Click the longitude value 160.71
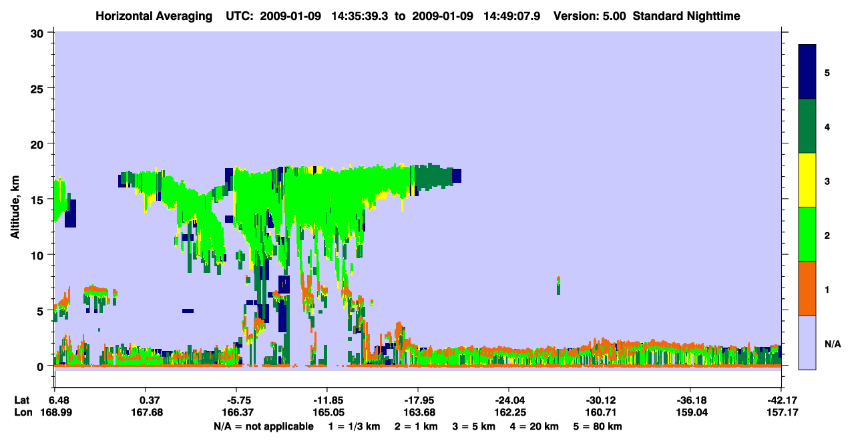Image resolution: width=868 pixels, height=445 pixels. [x=600, y=412]
